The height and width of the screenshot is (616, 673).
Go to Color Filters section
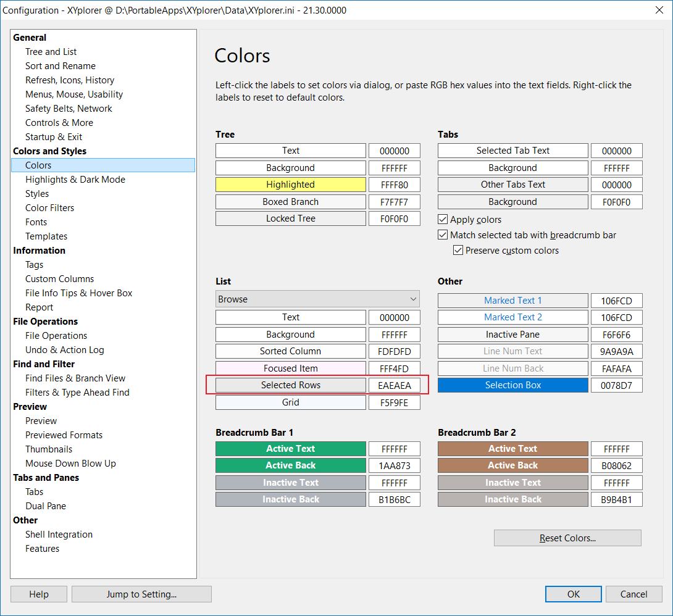(49, 208)
